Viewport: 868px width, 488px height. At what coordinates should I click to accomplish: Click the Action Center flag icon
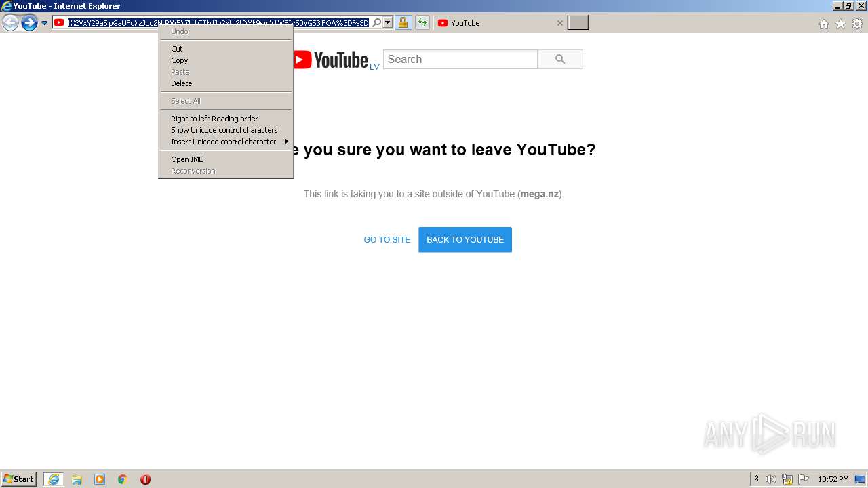tap(804, 479)
